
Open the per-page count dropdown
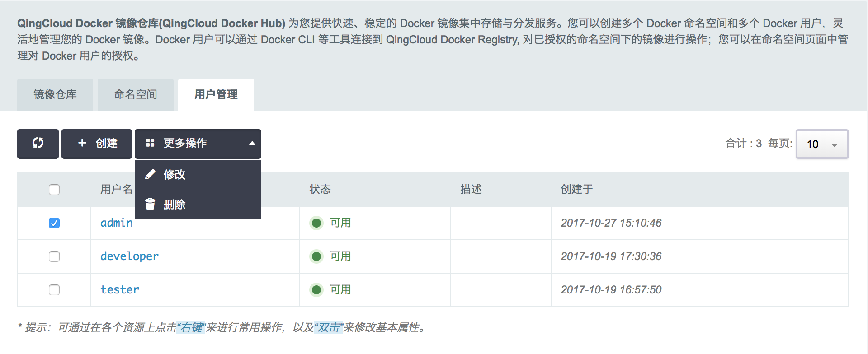pos(822,144)
